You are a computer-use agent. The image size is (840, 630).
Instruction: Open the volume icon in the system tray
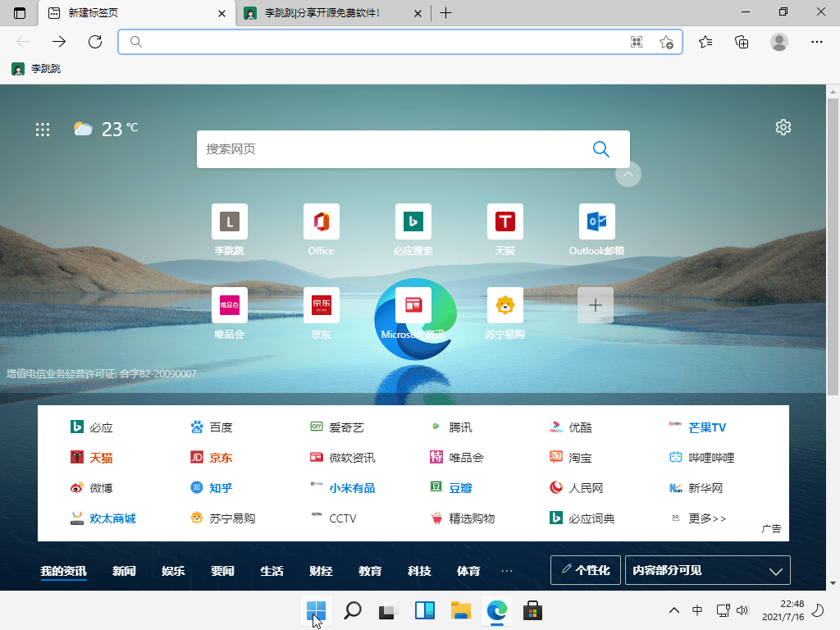pos(742,610)
